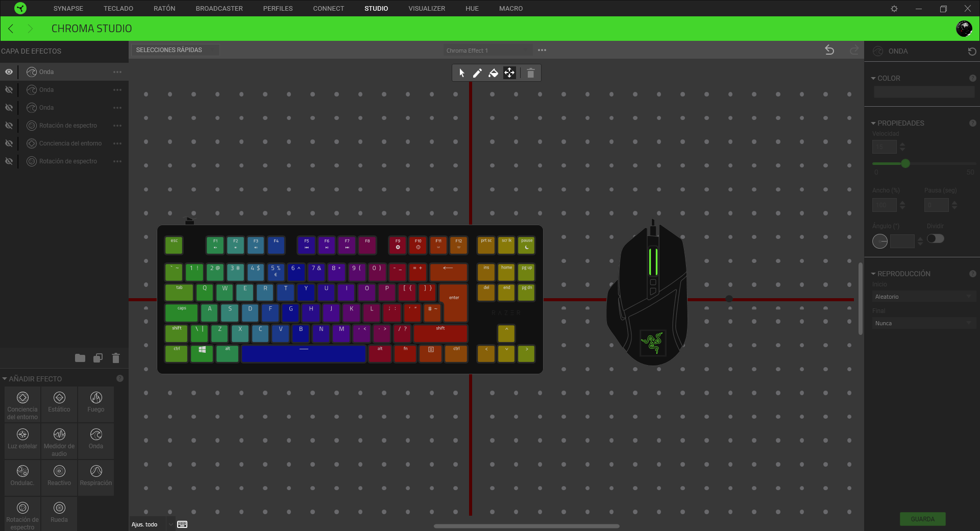Click the Ángulo dial control
Screen dimensions: 980x531
880,241
